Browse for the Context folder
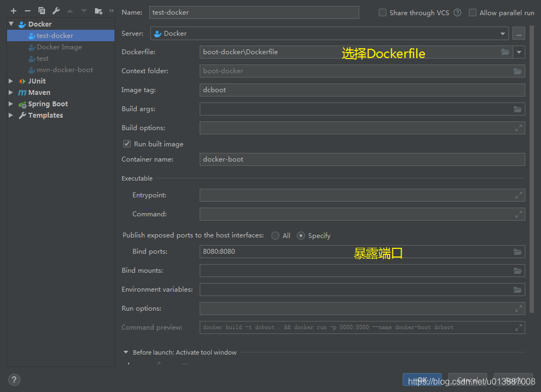The width and height of the screenshot is (541, 392). coord(518,71)
